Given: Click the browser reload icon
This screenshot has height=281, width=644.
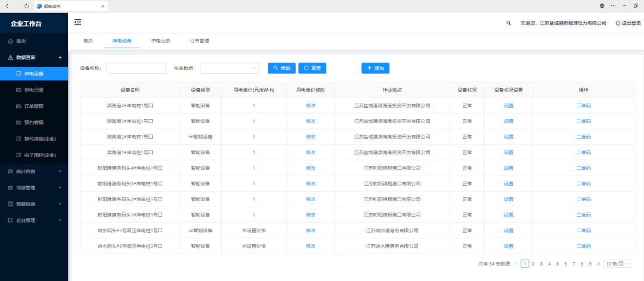Looking at the screenshot, I should click(26, 5).
